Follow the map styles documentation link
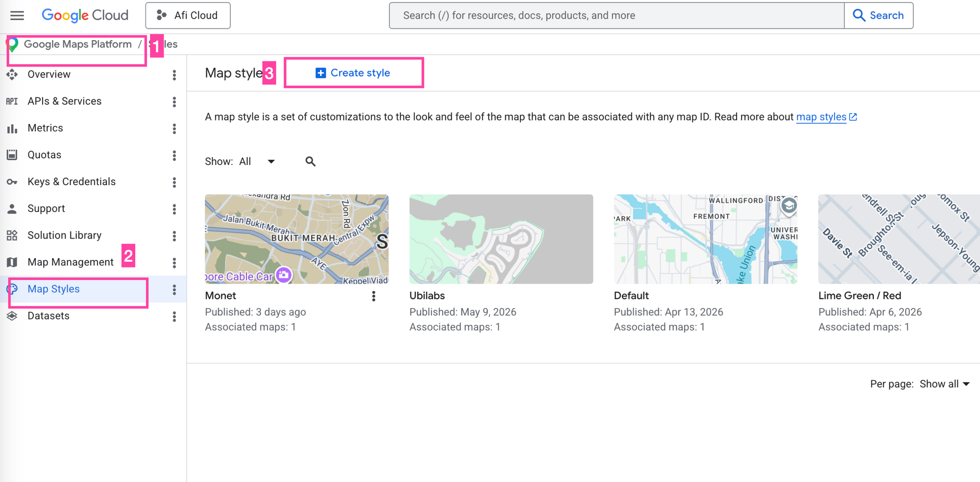Viewport: 980px width, 482px height. pos(826,117)
